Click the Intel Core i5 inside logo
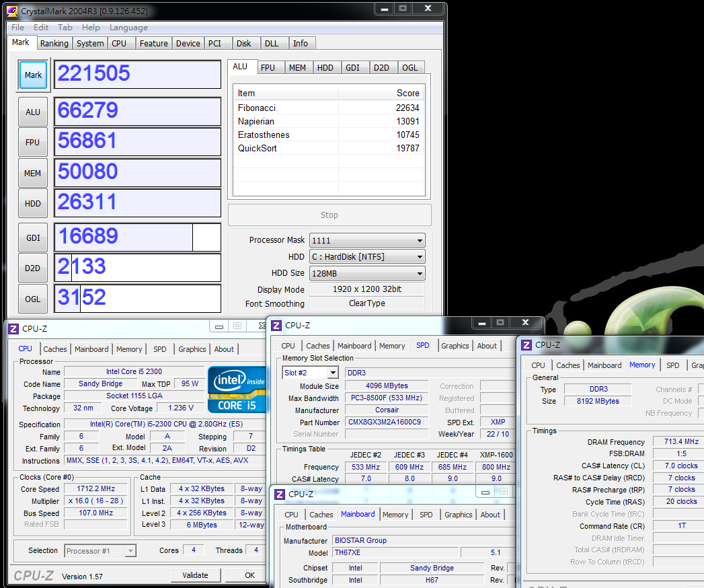 coord(237,390)
